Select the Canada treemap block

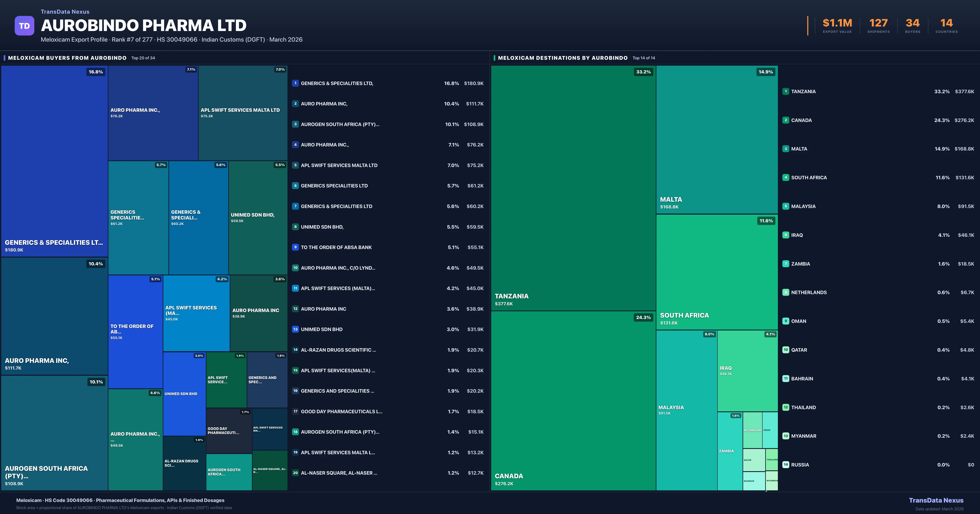pyautogui.click(x=573, y=401)
